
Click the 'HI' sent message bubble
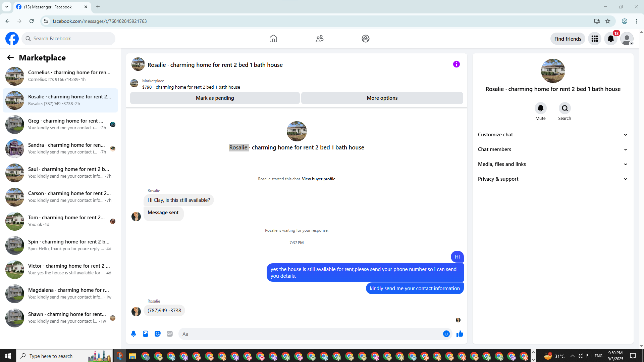[x=457, y=257]
